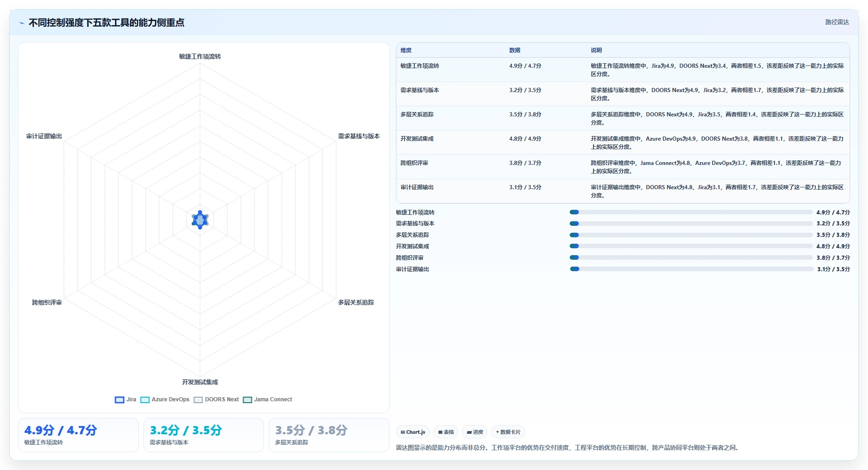The height and width of the screenshot is (470, 868).
Task: Click the Jira legend label
Action: tap(131, 399)
